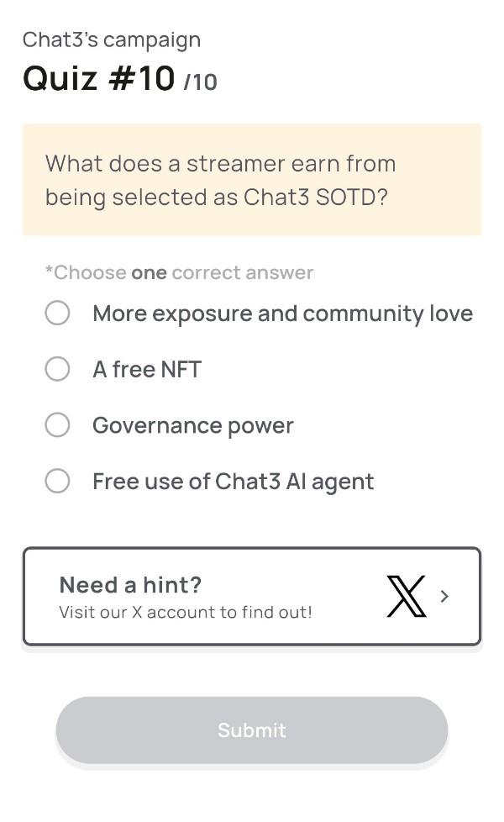Click the "A free NFT" answer text
This screenshot has height=822, width=504.
pyautogui.click(x=147, y=369)
